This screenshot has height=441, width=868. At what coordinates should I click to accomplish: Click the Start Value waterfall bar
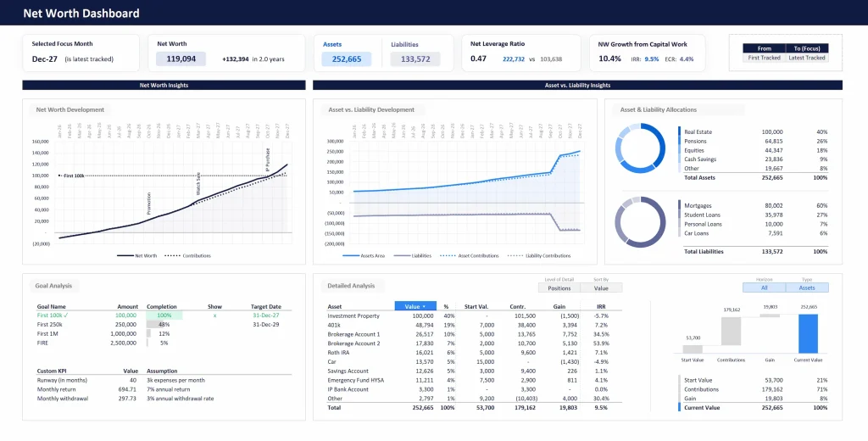[x=693, y=349]
